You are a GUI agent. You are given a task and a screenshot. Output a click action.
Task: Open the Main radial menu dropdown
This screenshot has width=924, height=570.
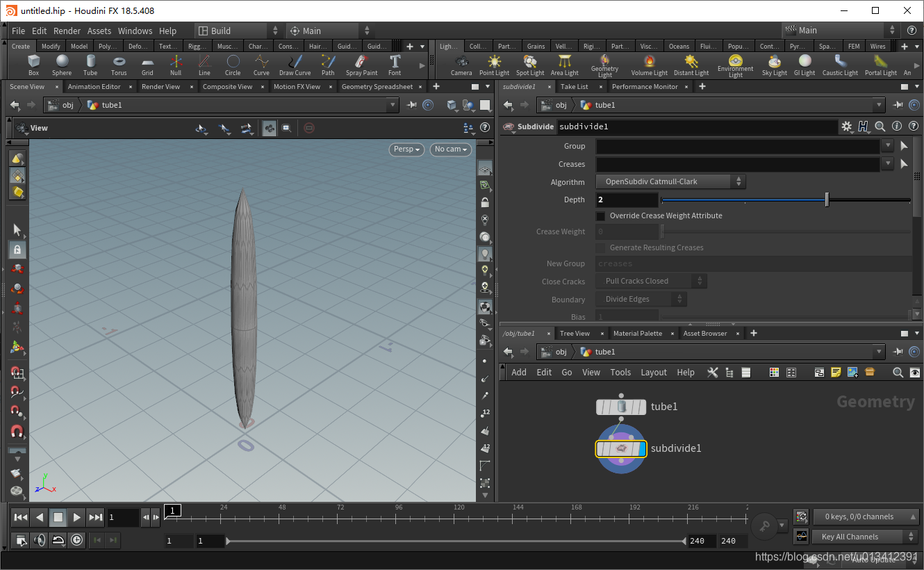329,31
